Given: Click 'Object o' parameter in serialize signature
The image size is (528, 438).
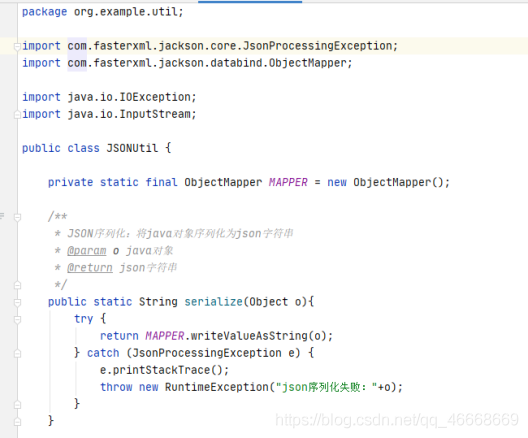Looking at the screenshot, I should pos(275,302).
